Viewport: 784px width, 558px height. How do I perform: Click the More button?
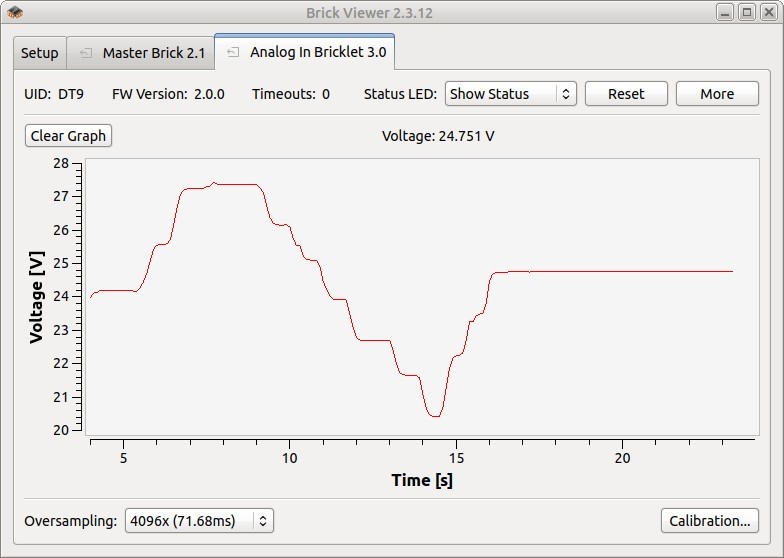tap(717, 94)
